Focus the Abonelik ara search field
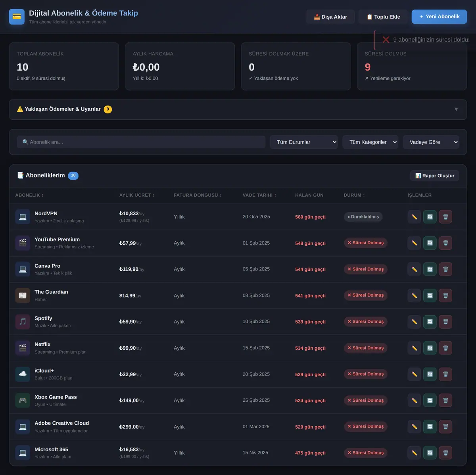Image resolution: width=476 pixels, height=475 pixels. tap(141, 142)
